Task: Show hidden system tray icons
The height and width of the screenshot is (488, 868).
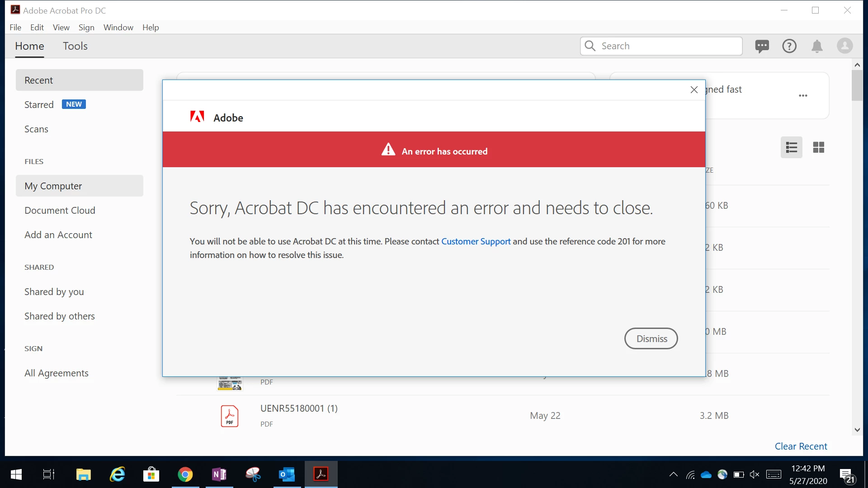Action: coord(673,474)
